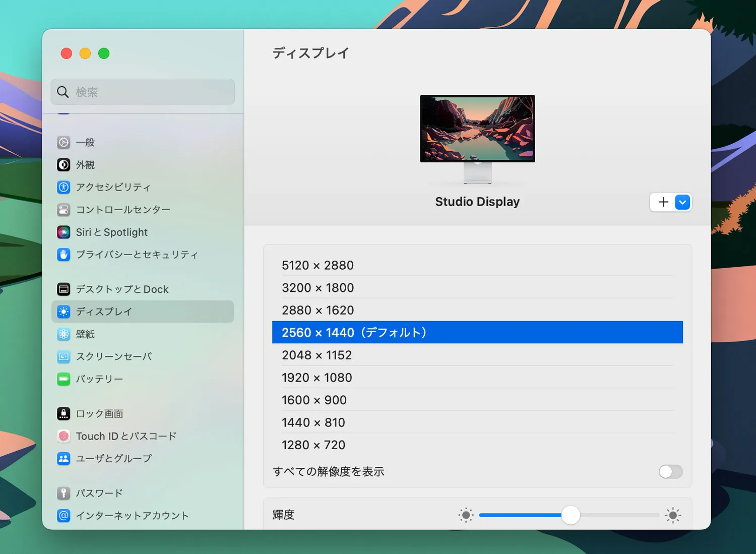The width and height of the screenshot is (756, 554).
Task: Open 壁紙 settings pane
Action: click(x=143, y=334)
